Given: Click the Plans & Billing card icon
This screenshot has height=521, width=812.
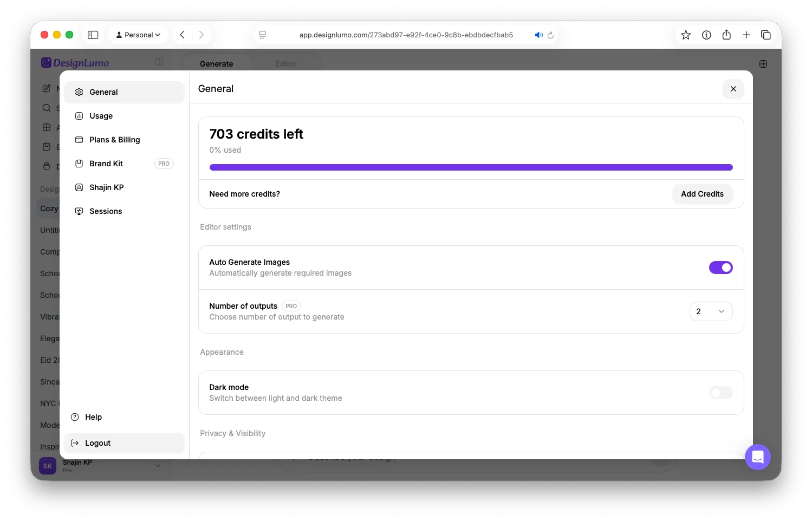Looking at the screenshot, I should [x=79, y=140].
